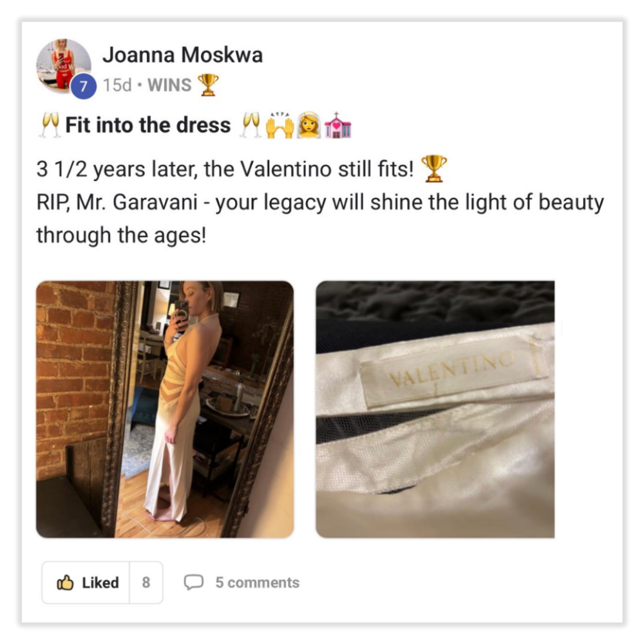644x644 pixels.
Task: Click the wedding chapel emoji
Action: point(337,125)
